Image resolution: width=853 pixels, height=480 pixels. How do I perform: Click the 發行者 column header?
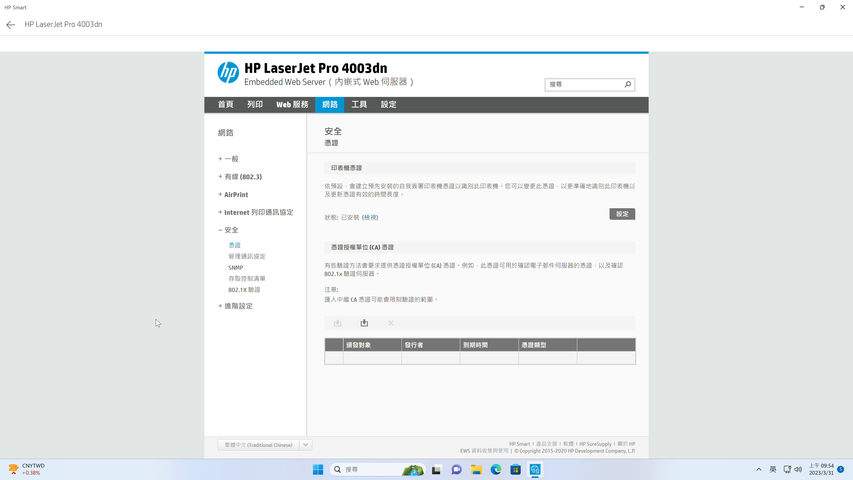pos(431,345)
